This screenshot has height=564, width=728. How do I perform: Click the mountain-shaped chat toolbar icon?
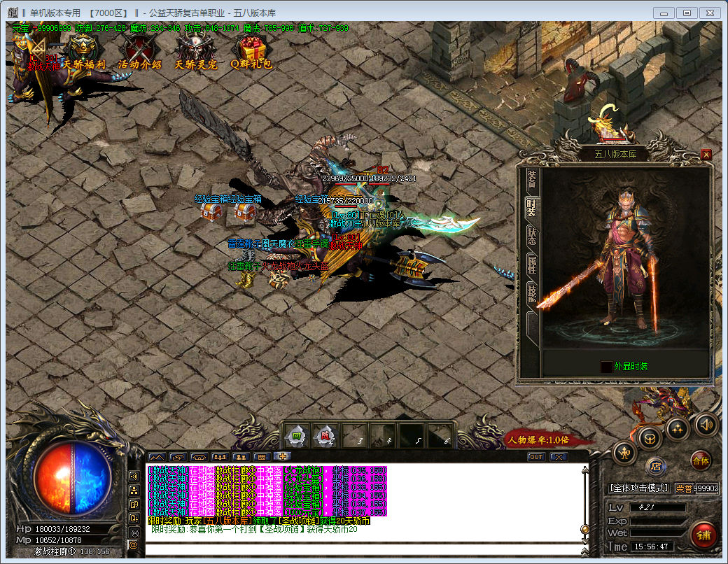tap(157, 457)
